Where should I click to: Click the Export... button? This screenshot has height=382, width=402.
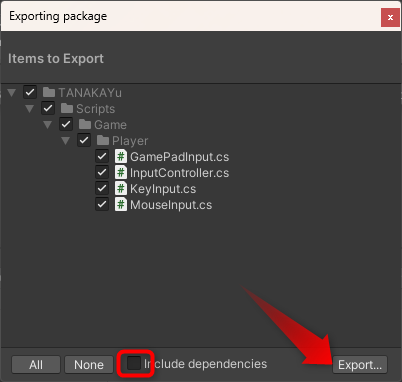coord(360,364)
